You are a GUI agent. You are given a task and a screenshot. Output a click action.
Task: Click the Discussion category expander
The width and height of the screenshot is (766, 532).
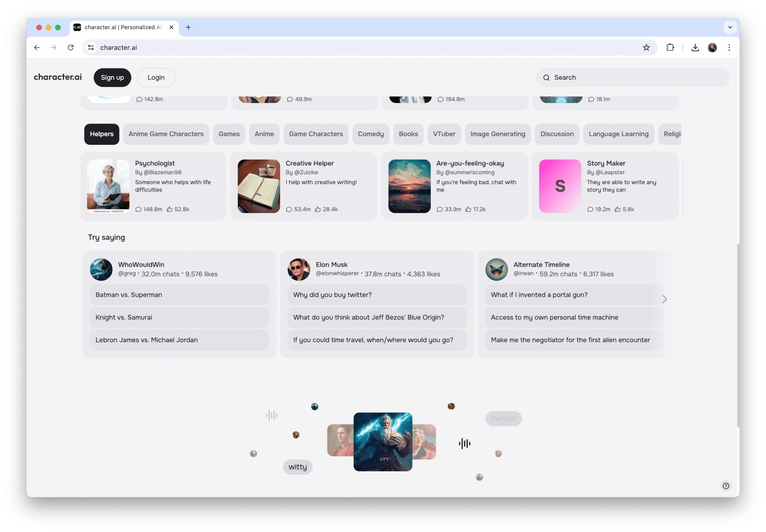(557, 134)
